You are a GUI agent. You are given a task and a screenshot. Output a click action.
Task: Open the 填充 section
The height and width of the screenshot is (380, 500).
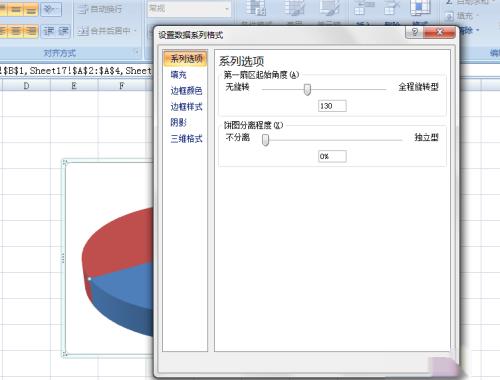[x=178, y=75]
